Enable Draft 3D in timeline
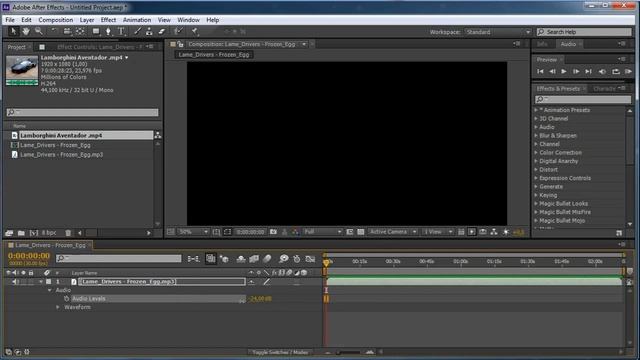640x360 pixels. pos(224,259)
